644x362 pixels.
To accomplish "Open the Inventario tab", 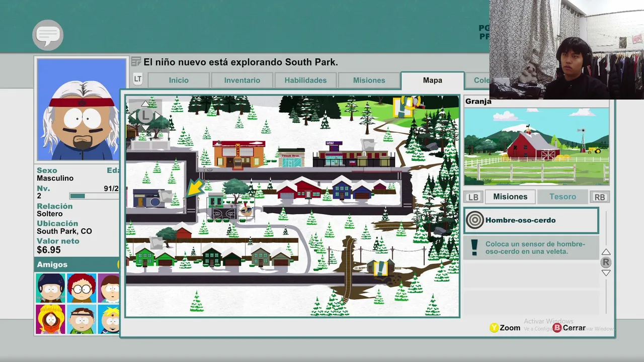I will 242,80.
